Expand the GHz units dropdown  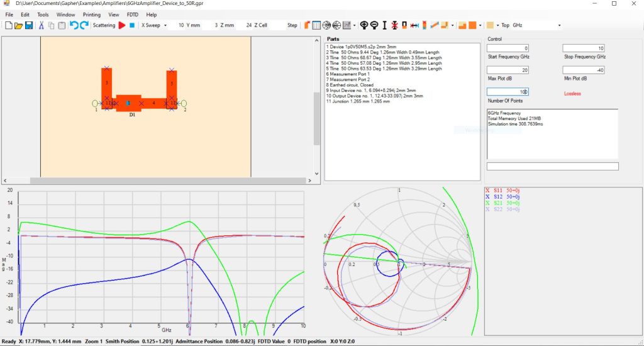coord(559,25)
